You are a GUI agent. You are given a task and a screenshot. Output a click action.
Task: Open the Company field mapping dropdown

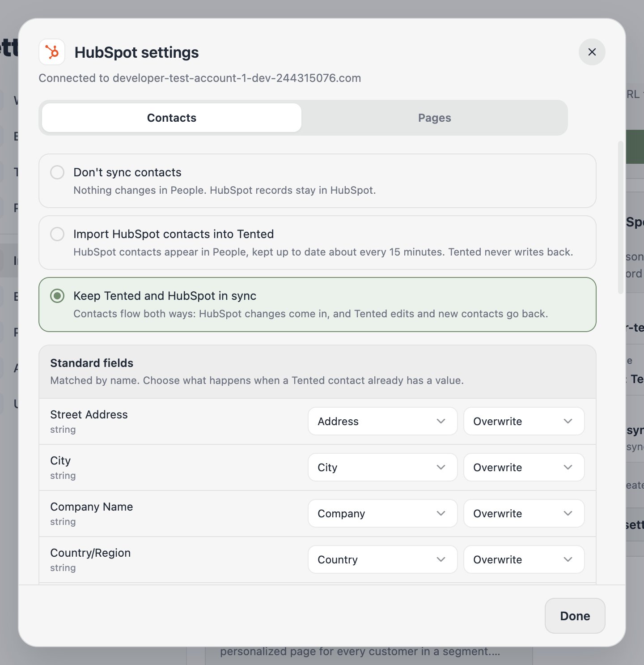tap(382, 513)
